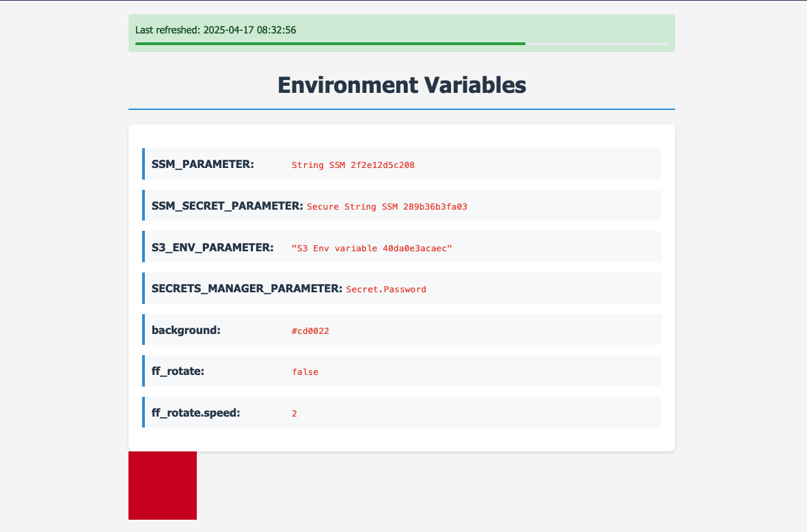Click the filled green part of the refresh progress bar
The image size is (807, 532).
tap(330, 44)
